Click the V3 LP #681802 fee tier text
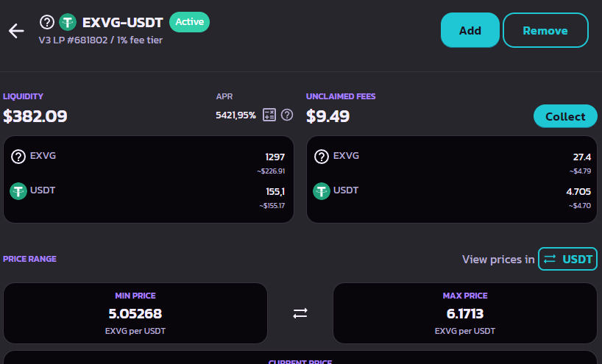602x364 pixels. [x=100, y=40]
